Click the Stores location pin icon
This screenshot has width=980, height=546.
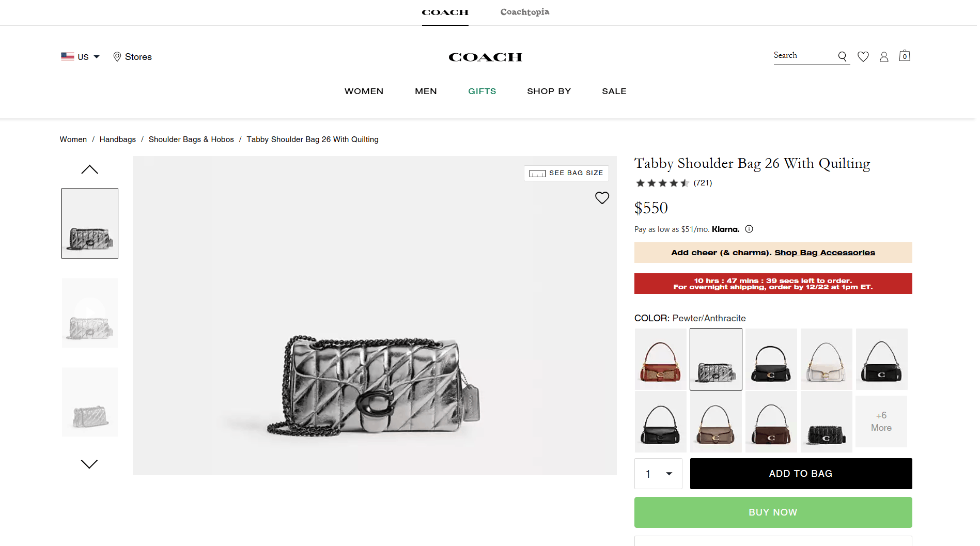pyautogui.click(x=117, y=57)
